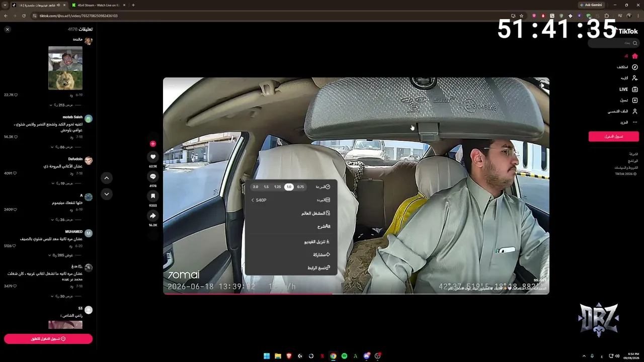Like Dafudoin's comment with 4091 likes
This screenshot has width=644, height=362.
[15, 173]
